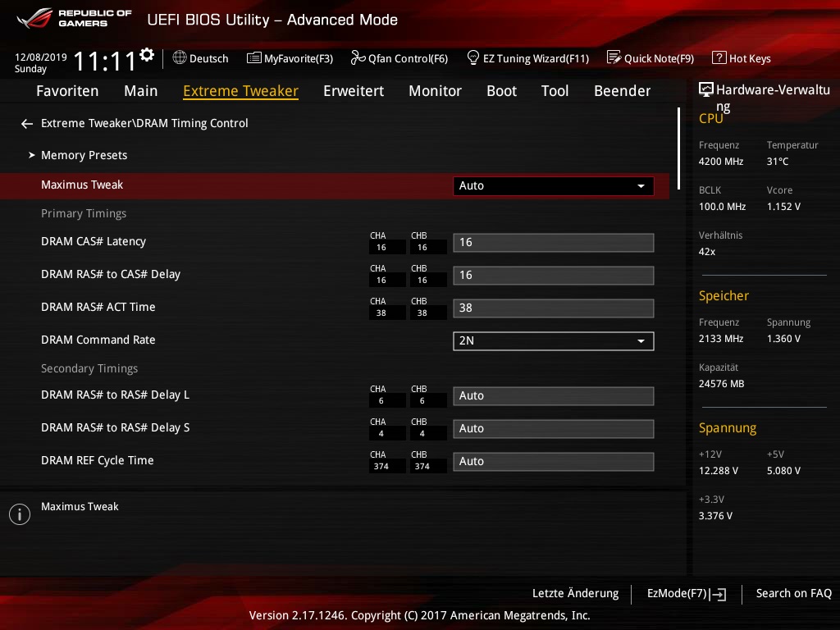Viewport: 840px width, 630px height.
Task: Click the ROG logo
Action: point(34,18)
